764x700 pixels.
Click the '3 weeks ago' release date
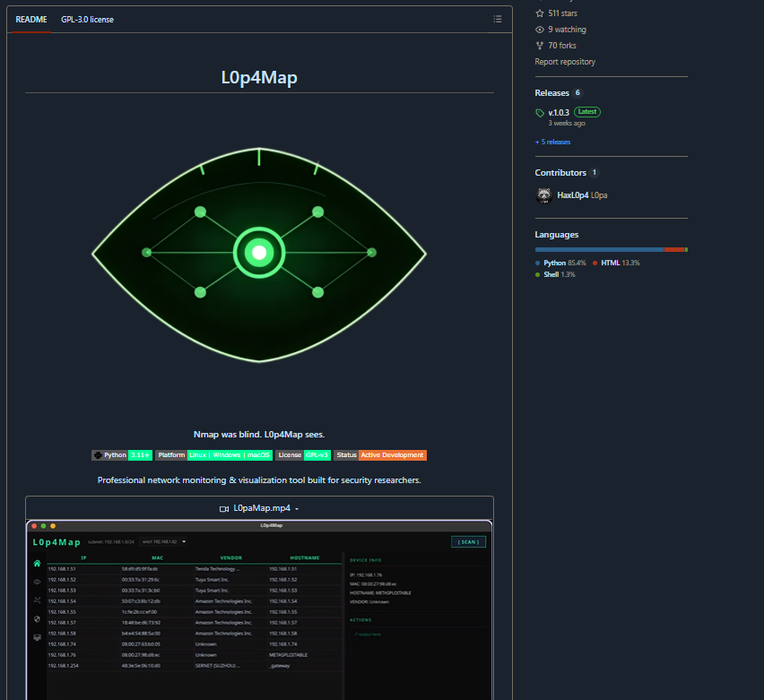[x=567, y=124]
